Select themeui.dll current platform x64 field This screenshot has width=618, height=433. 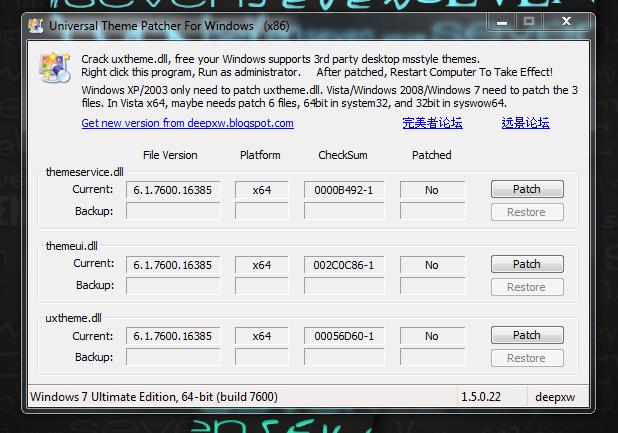tap(262, 265)
